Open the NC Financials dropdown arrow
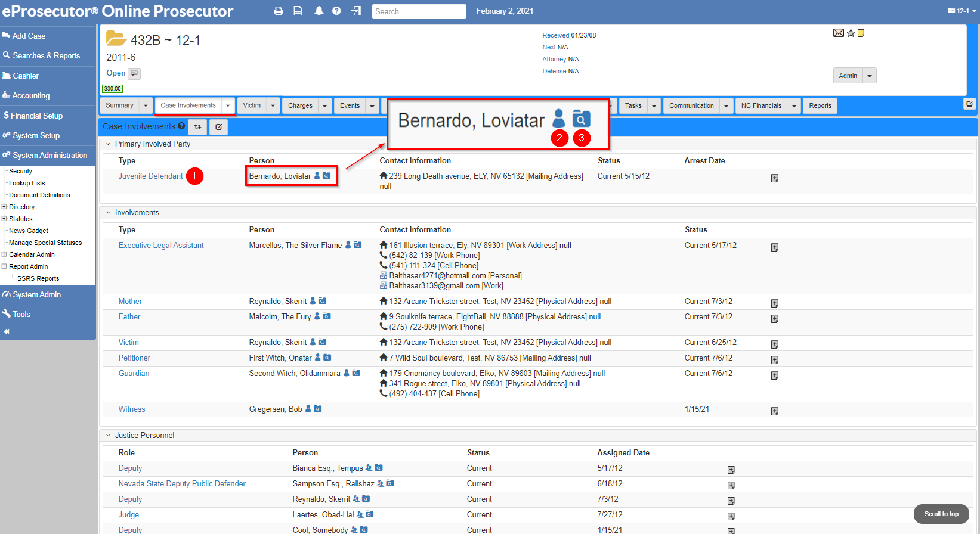980x534 pixels. pyautogui.click(x=794, y=105)
